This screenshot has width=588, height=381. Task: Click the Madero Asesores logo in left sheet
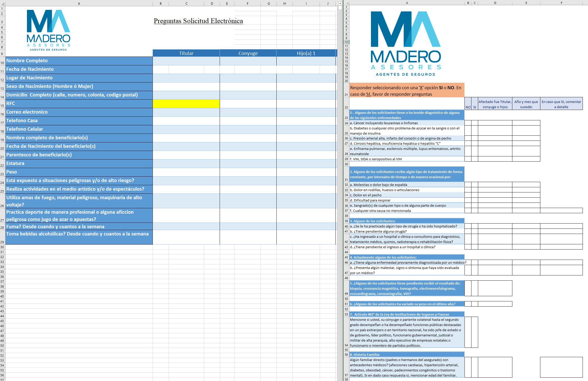tap(48, 30)
